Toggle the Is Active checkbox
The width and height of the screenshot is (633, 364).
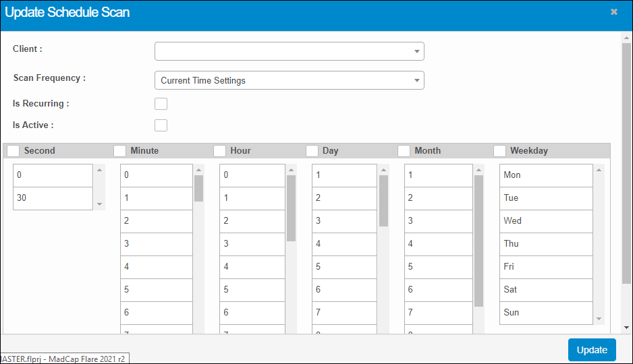click(161, 125)
